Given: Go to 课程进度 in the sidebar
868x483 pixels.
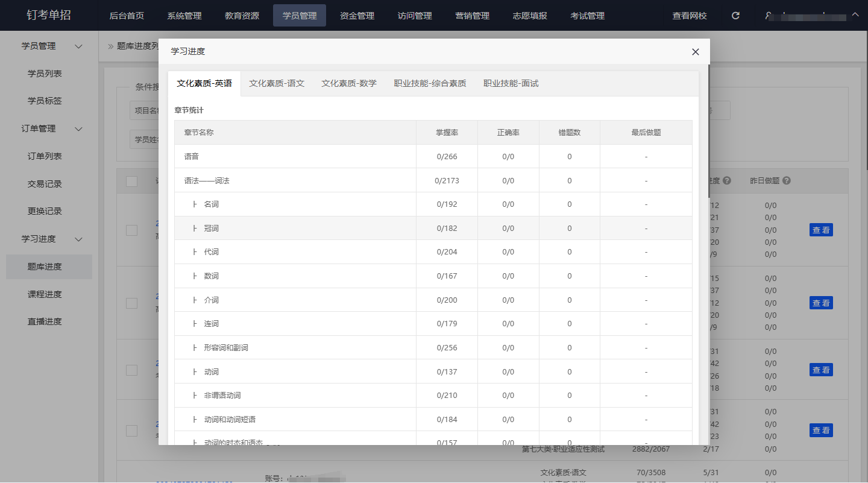Looking at the screenshot, I should pyautogui.click(x=45, y=294).
